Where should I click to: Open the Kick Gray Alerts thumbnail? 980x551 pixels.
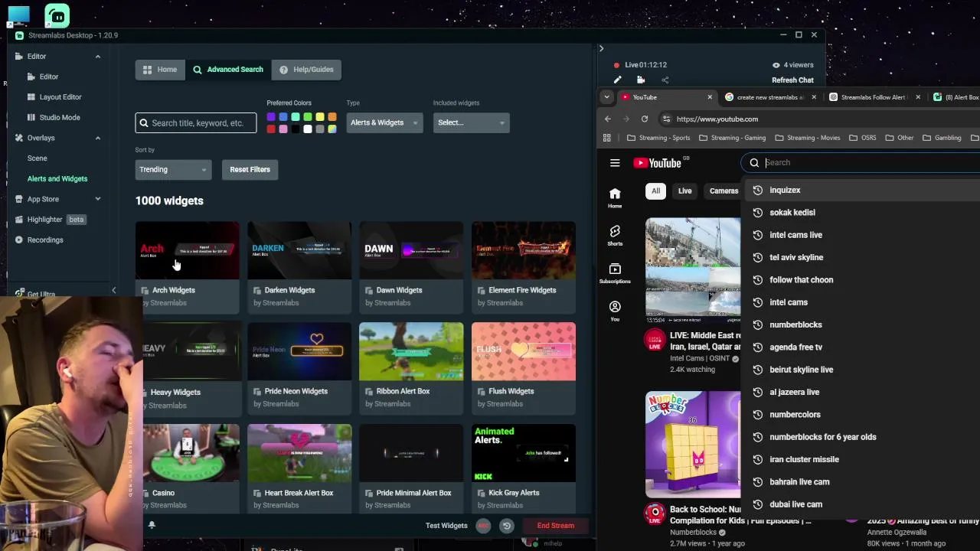coord(524,453)
